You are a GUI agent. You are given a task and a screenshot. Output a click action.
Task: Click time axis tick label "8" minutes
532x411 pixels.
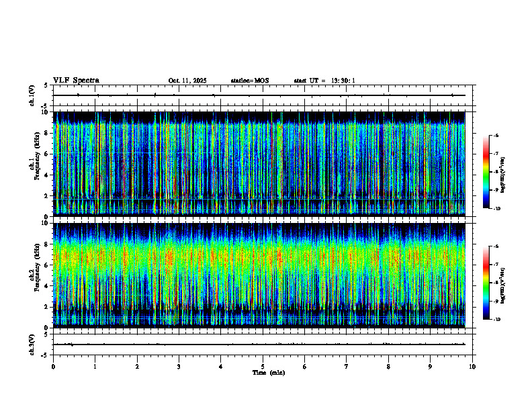(388, 367)
